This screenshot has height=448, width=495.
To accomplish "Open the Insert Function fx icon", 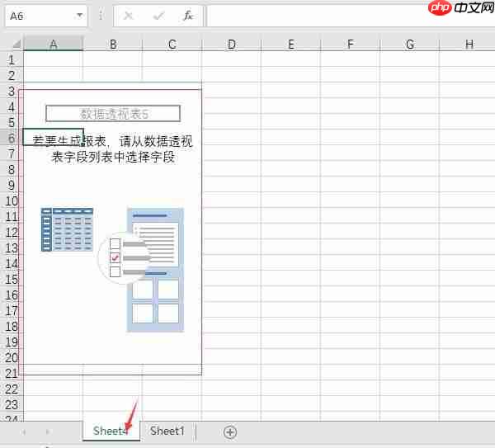I will (188, 16).
